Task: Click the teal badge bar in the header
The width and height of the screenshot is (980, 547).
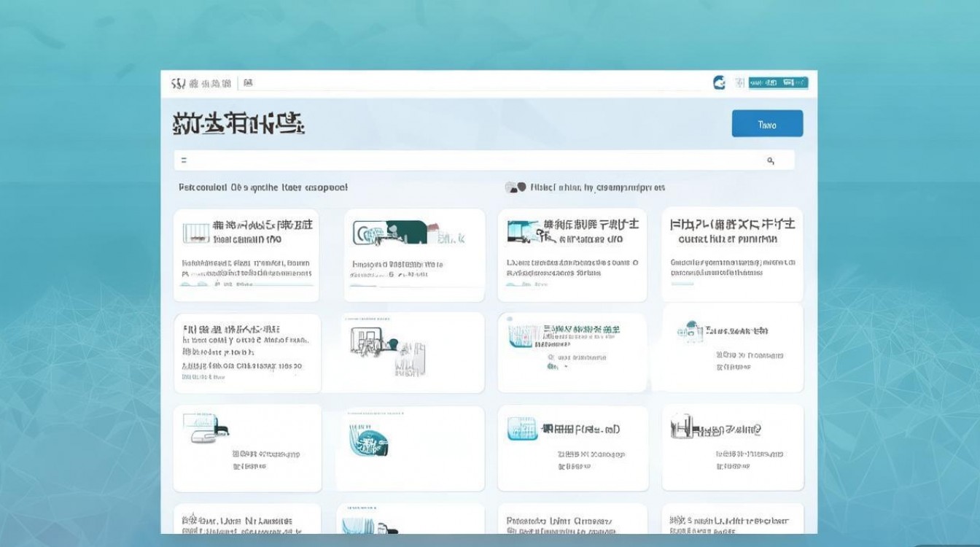Action: (x=778, y=83)
